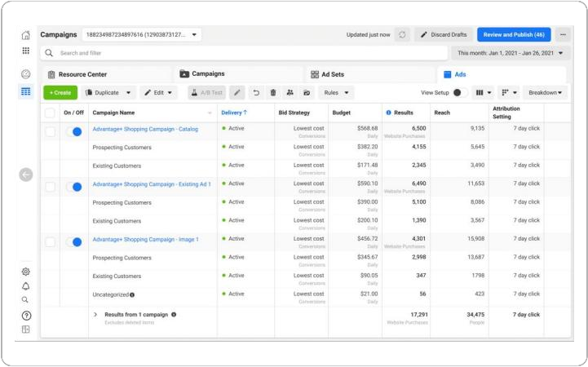Check the box for Advantage+ Shopping Campaign - Image 1
The height and width of the screenshot is (367, 588).
(x=51, y=242)
